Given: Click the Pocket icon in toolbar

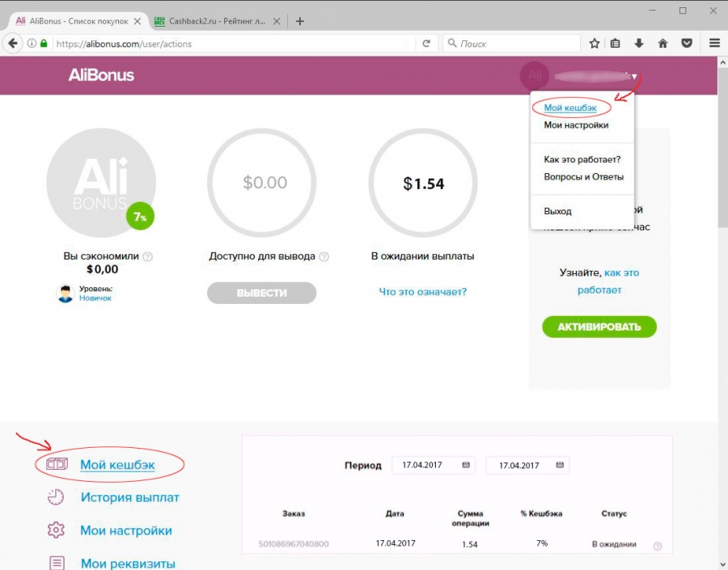Looking at the screenshot, I should [687, 44].
